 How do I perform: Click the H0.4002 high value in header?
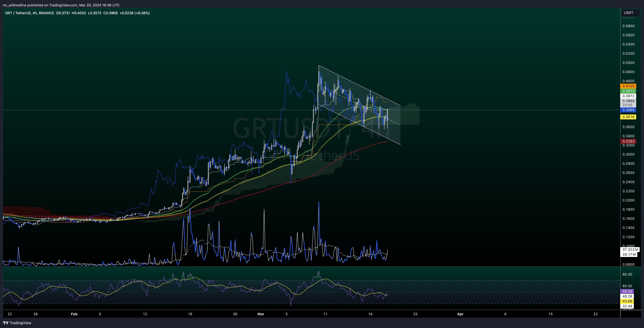[x=79, y=13]
